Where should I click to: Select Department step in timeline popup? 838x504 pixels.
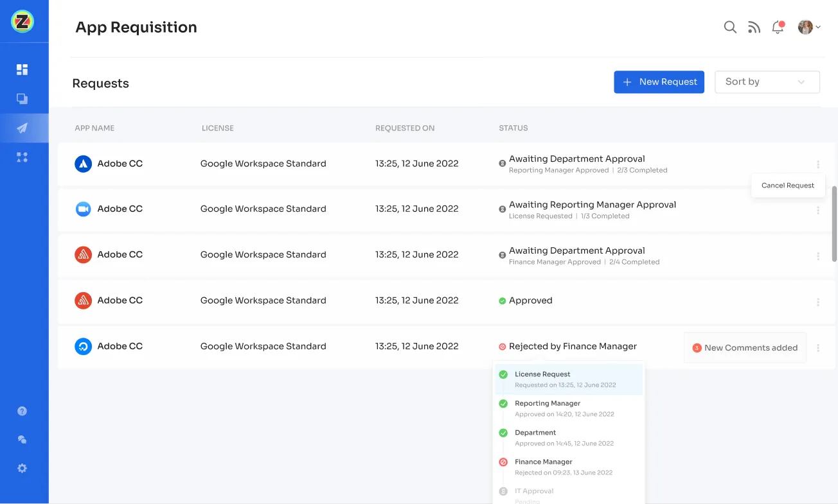coord(569,438)
